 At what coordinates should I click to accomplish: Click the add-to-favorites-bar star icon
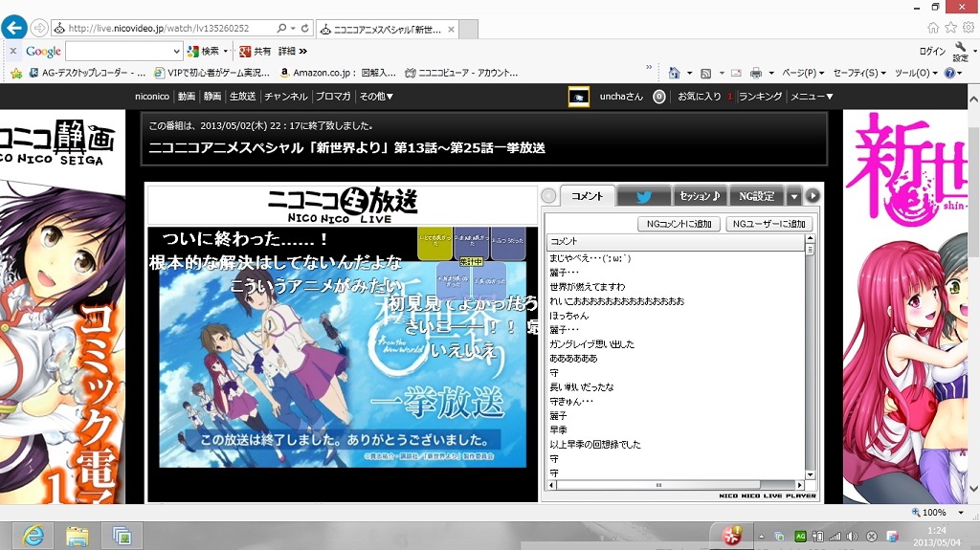16,73
